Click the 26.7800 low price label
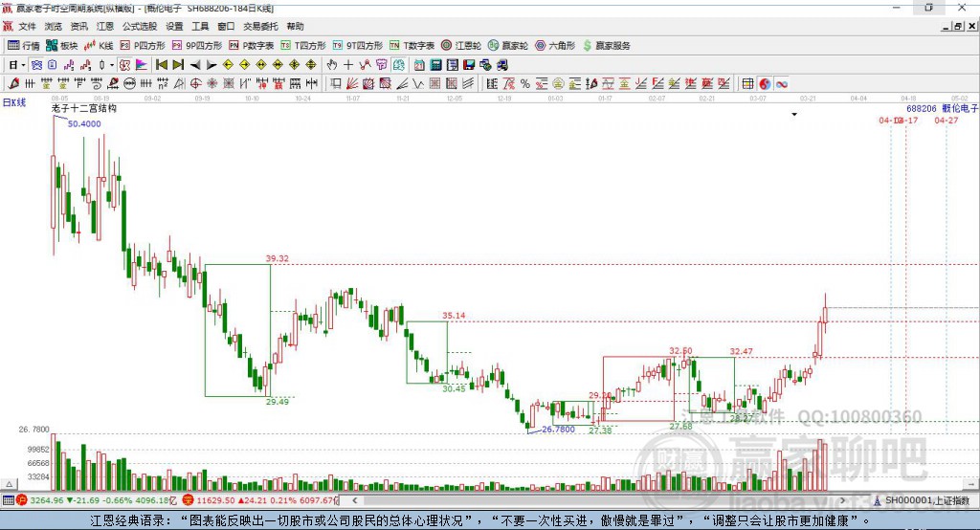 [x=558, y=430]
